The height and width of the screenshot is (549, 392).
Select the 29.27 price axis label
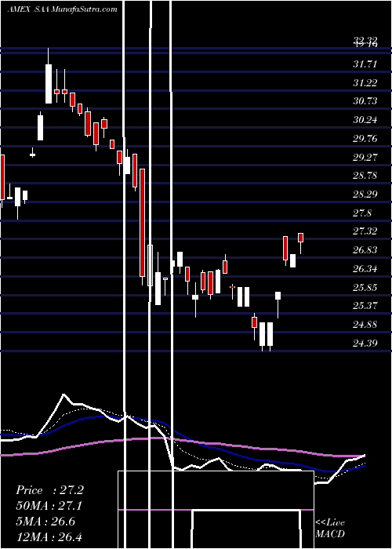365,157
